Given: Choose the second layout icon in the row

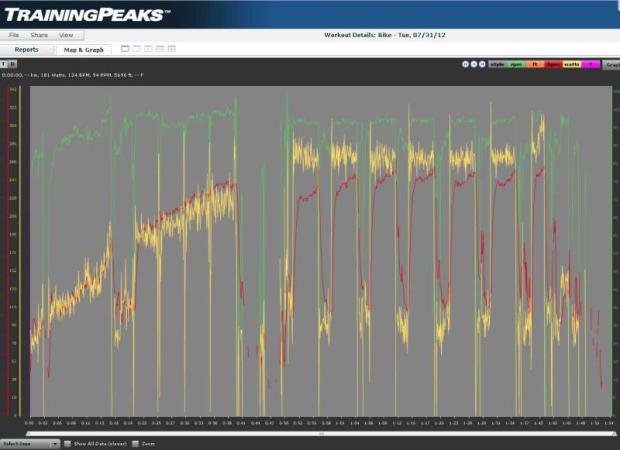Looking at the screenshot, I should tap(137, 48).
